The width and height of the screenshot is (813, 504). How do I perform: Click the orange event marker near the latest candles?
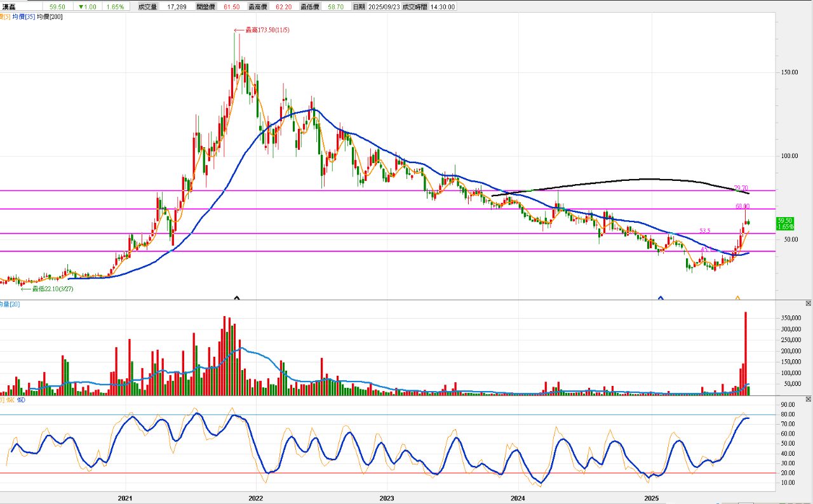click(x=738, y=297)
